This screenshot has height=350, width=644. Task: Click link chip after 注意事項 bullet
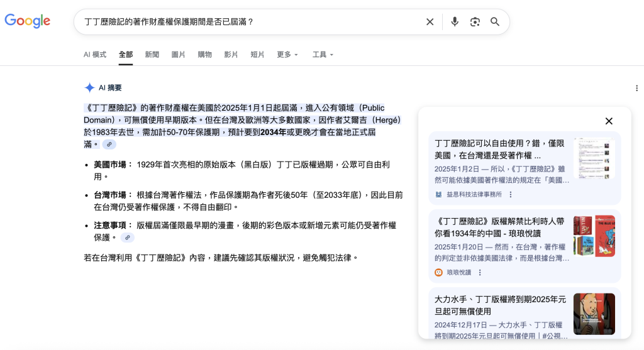tap(128, 238)
